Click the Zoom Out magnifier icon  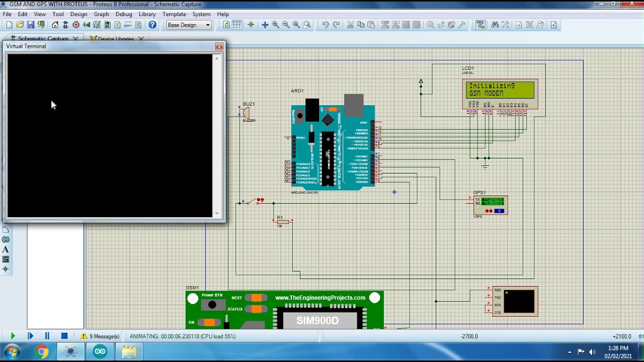(x=286, y=25)
